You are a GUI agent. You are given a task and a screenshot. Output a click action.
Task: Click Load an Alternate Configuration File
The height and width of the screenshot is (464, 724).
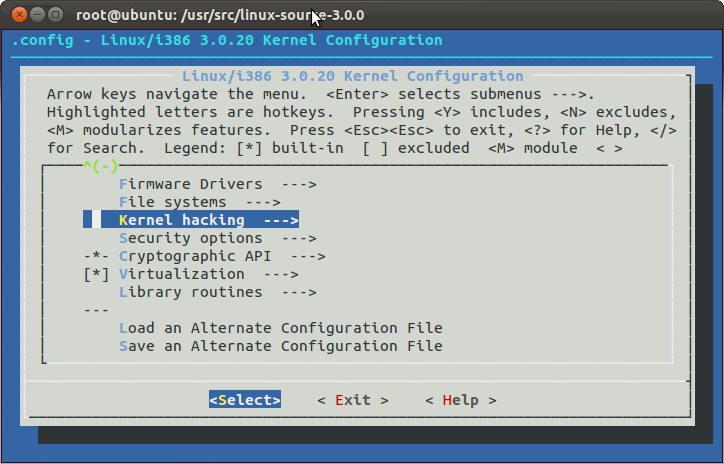coord(281,328)
